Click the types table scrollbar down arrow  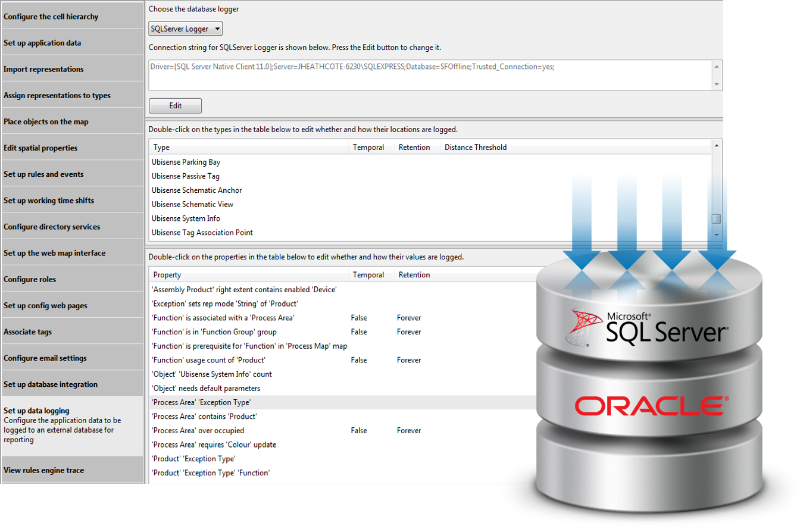click(717, 236)
